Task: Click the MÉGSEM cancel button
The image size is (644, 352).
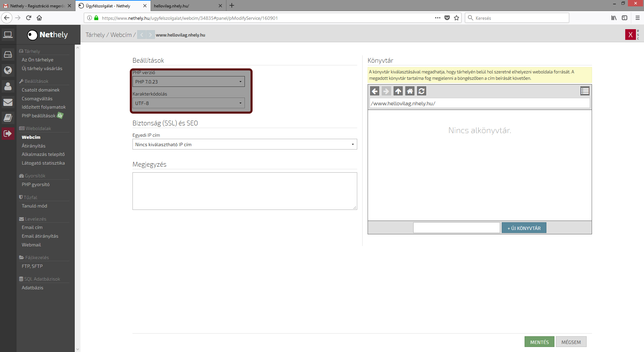Action: click(571, 342)
